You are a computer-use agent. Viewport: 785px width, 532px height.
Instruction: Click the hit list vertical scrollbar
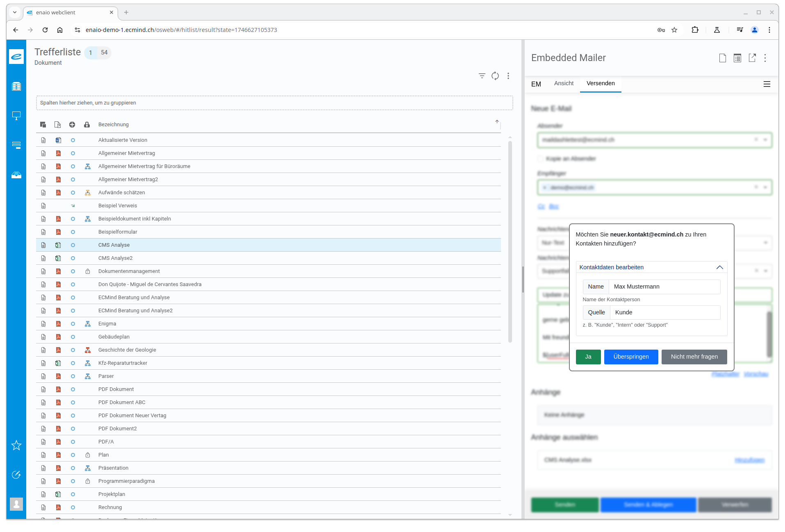point(510,242)
